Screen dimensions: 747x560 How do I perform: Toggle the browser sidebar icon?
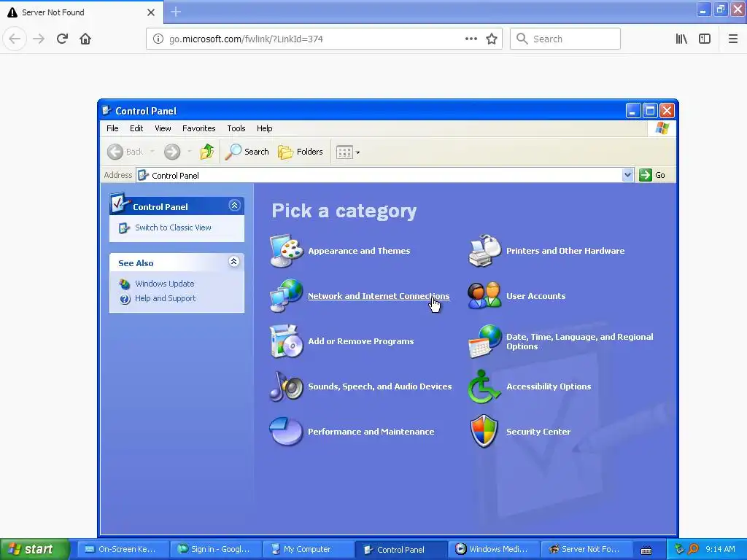point(705,39)
